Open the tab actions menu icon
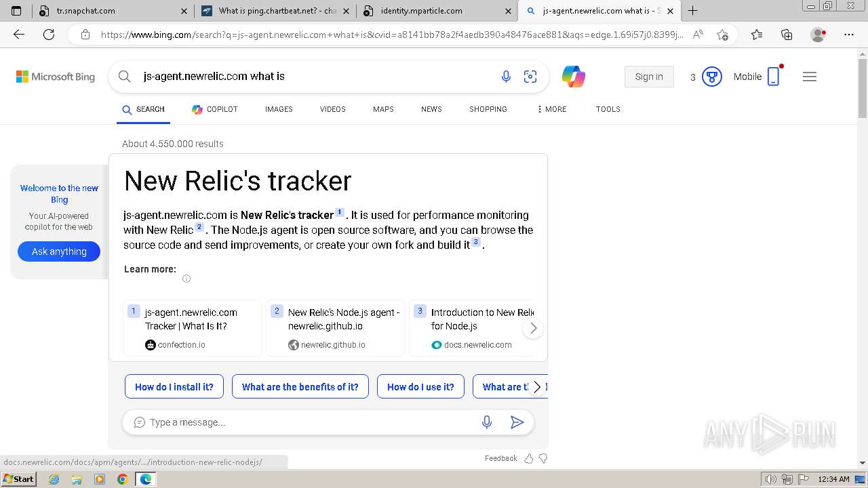Screen dimensions: 868x488 point(16,11)
